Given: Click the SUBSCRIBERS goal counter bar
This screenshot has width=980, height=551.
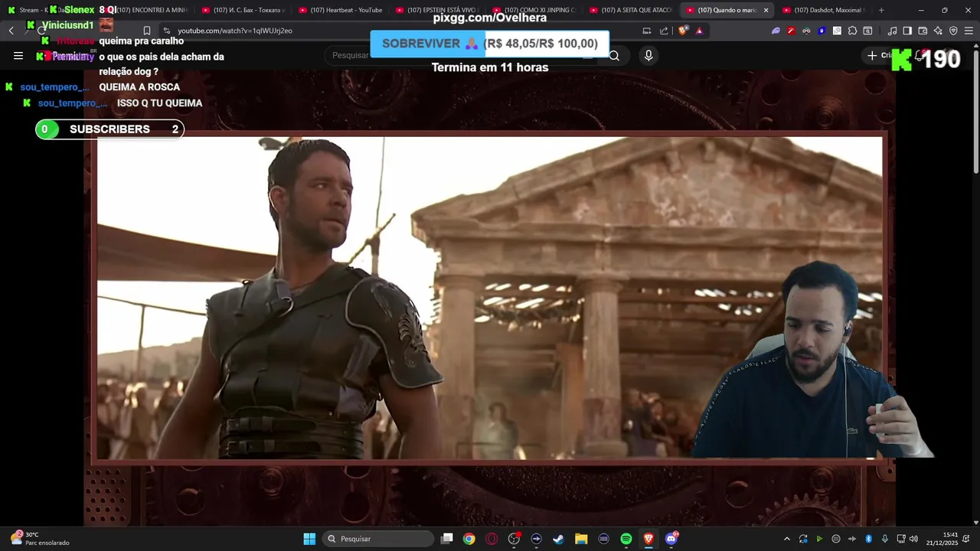Looking at the screenshot, I should click(109, 129).
